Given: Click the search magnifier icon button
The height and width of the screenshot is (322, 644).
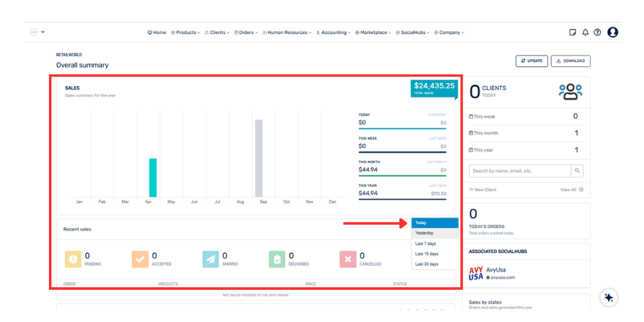Looking at the screenshot, I should (578, 171).
